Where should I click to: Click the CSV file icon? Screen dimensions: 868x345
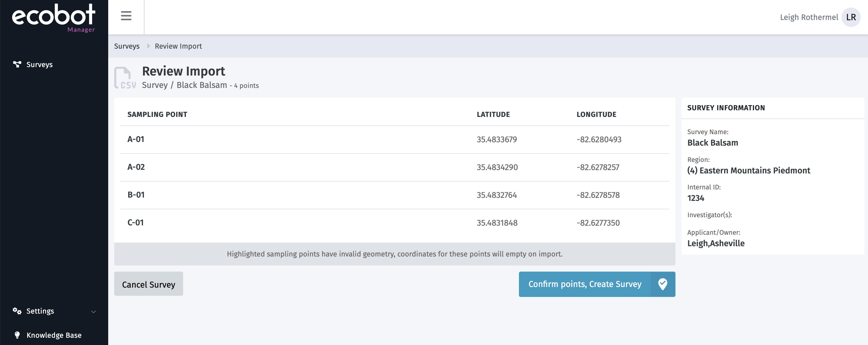125,78
